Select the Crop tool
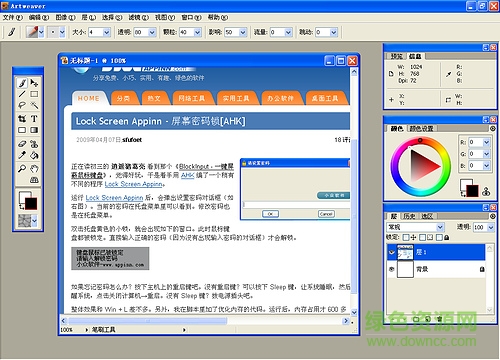500x360 pixels. point(22,119)
